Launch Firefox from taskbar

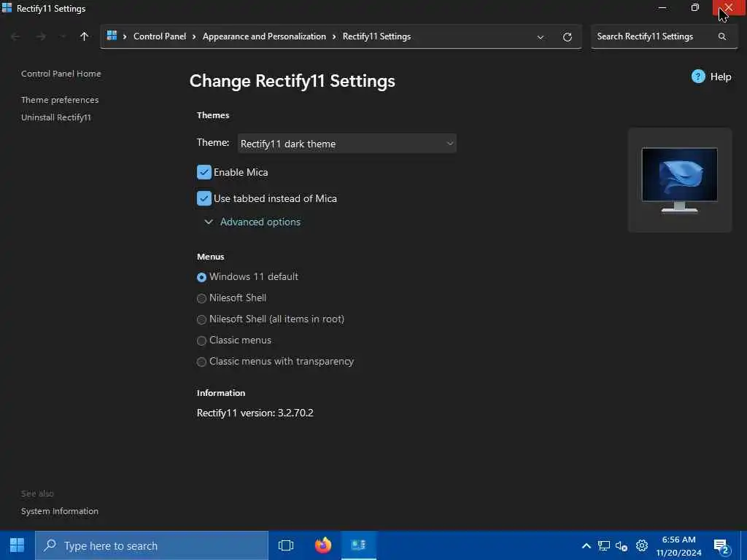click(x=323, y=545)
